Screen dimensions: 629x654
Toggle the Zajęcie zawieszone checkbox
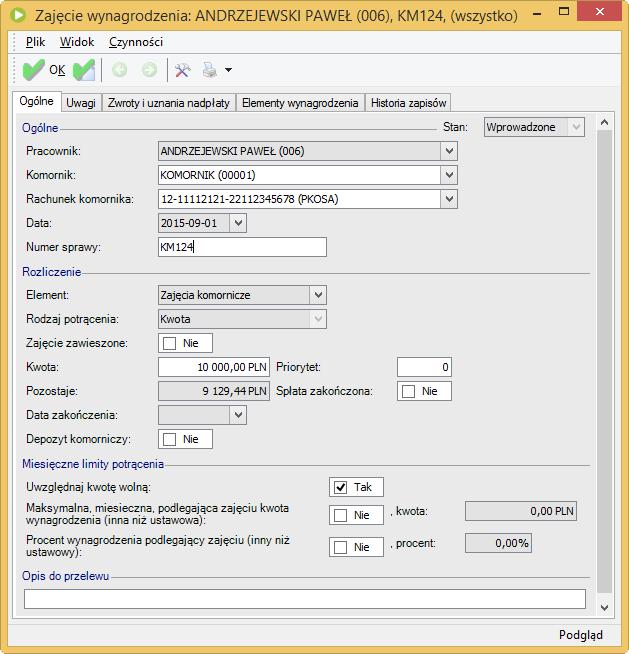tap(169, 344)
